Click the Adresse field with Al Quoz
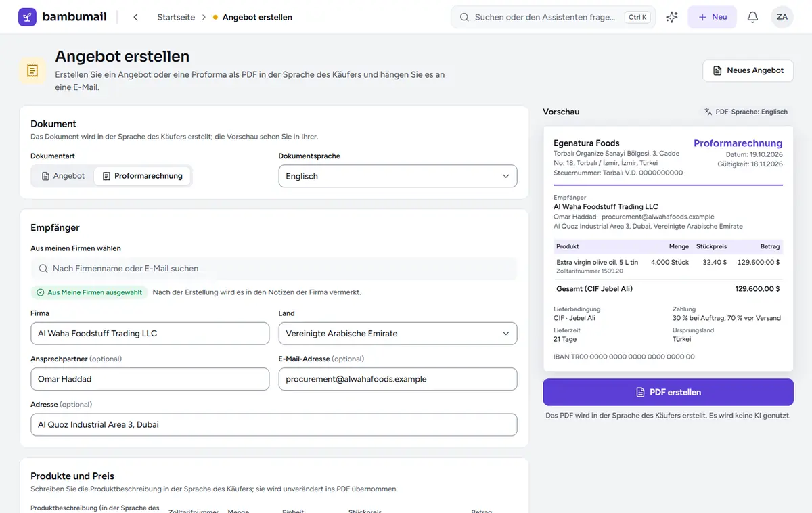 click(274, 424)
